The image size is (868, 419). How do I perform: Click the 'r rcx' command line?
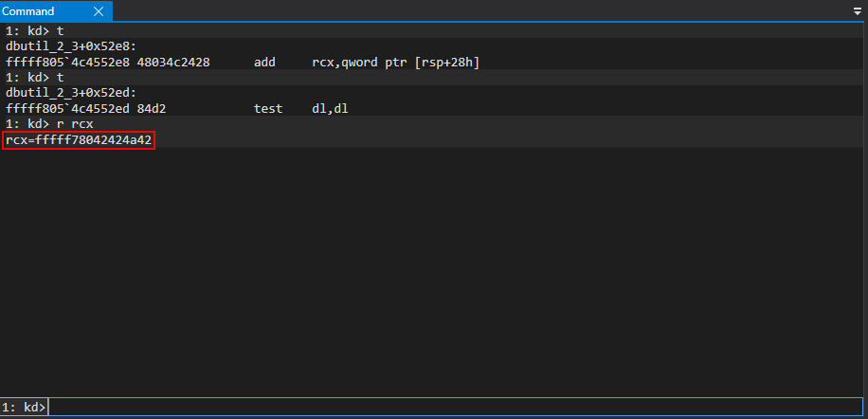point(49,124)
